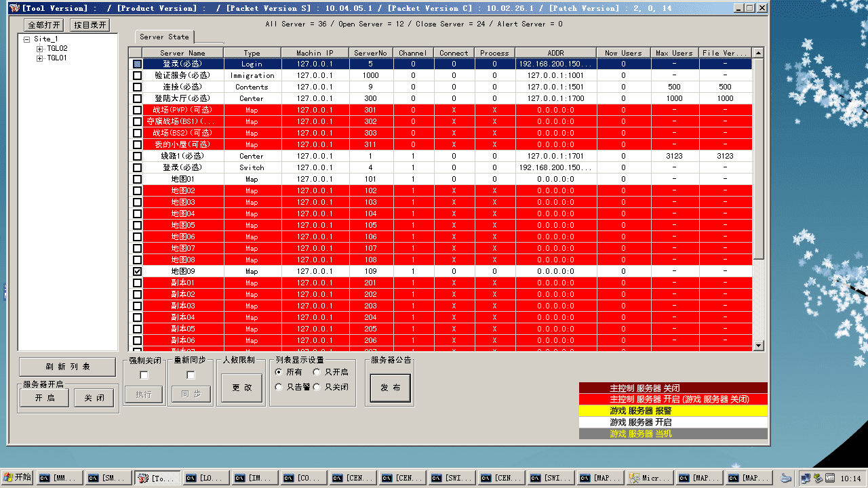Image resolution: width=868 pixels, height=488 pixels.
Task: Click the 发布 announcement button
Action: click(x=390, y=388)
